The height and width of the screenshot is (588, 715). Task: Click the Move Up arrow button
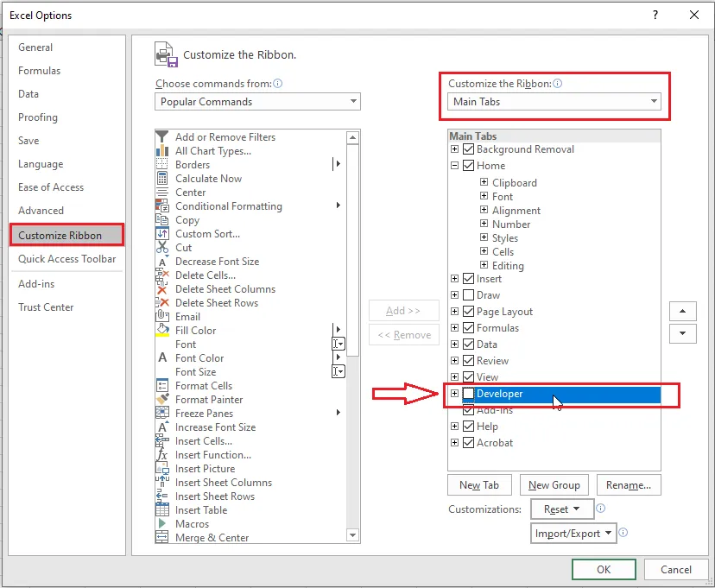coord(683,311)
